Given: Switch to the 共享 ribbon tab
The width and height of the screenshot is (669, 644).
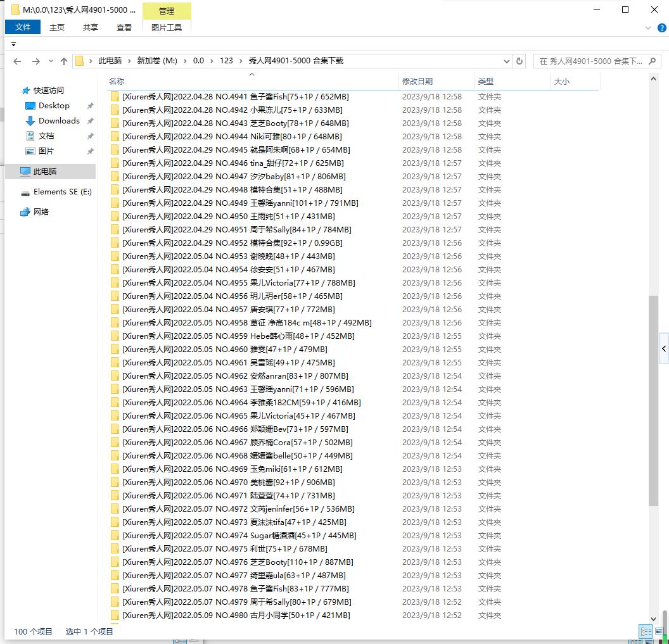Looking at the screenshot, I should click(x=91, y=27).
